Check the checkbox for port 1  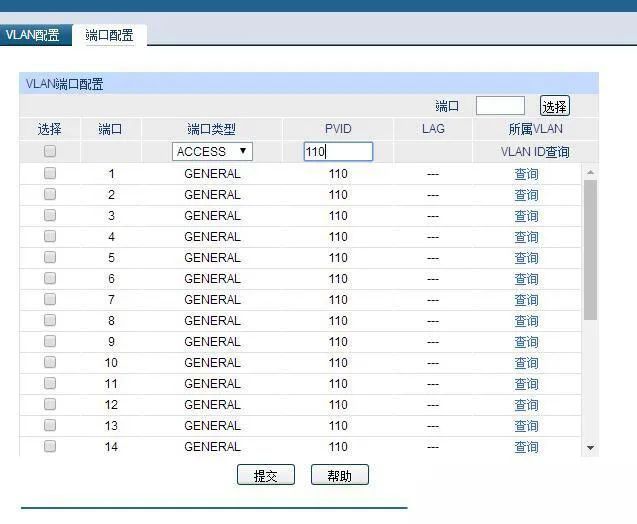(x=49, y=173)
